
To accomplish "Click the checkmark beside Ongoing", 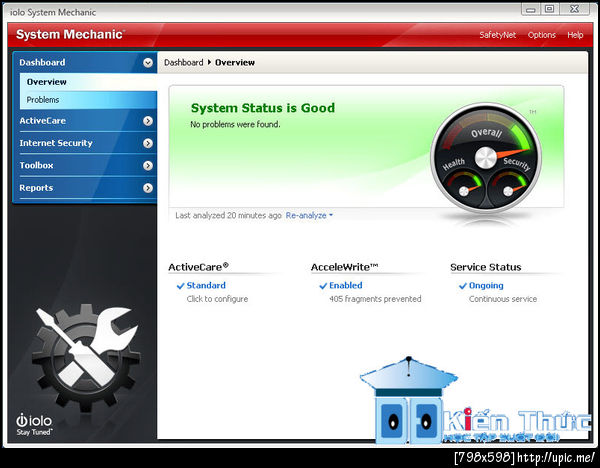I will (x=463, y=286).
